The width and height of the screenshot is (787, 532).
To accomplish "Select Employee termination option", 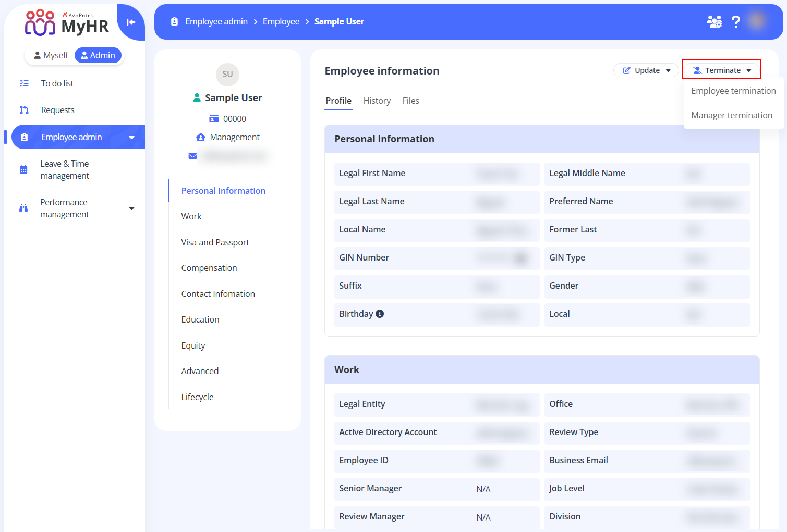I will [x=733, y=91].
